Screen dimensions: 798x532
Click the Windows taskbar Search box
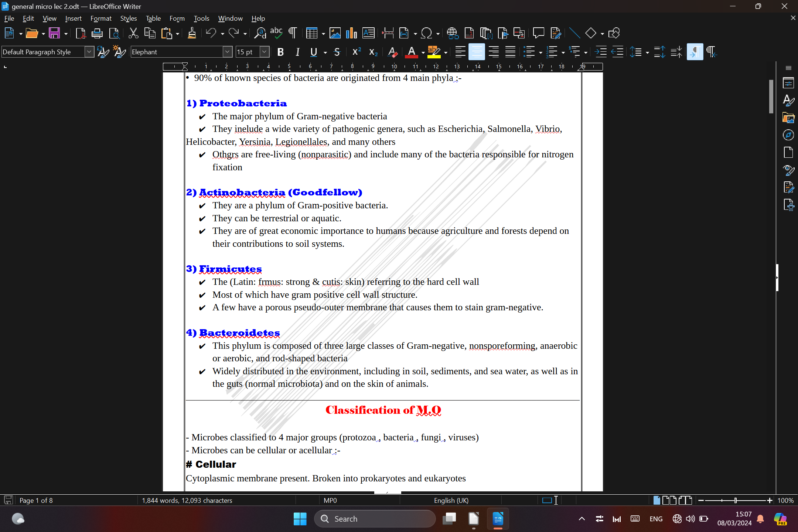[x=374, y=519]
